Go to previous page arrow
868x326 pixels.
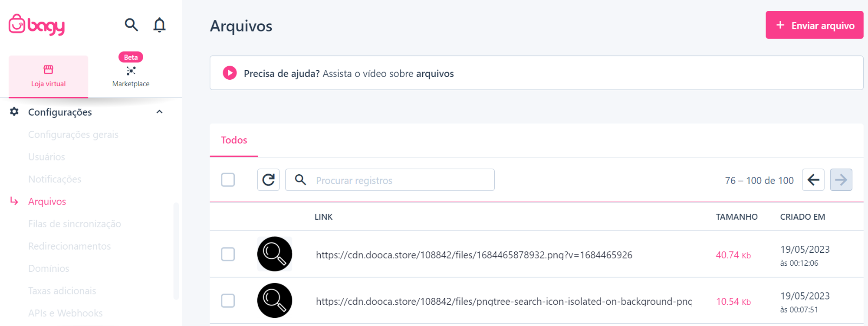pos(813,180)
